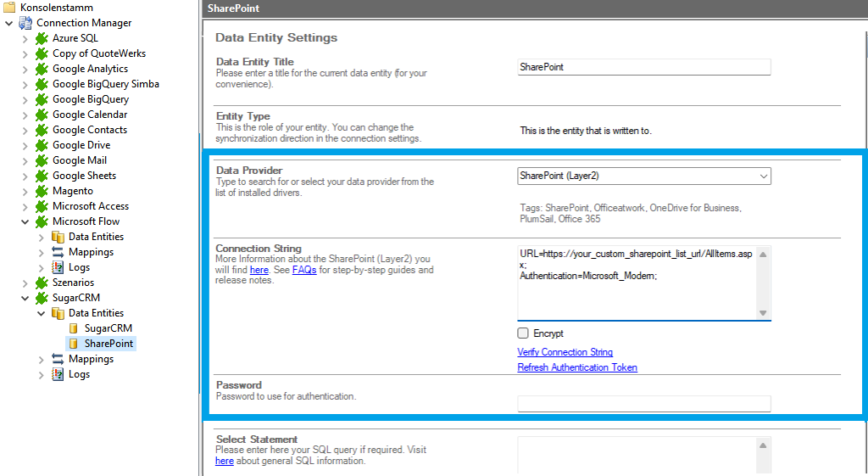Click Mappings arrows icon under SugarCRM
Image resolution: width=868 pixels, height=476 pixels.
coord(58,359)
